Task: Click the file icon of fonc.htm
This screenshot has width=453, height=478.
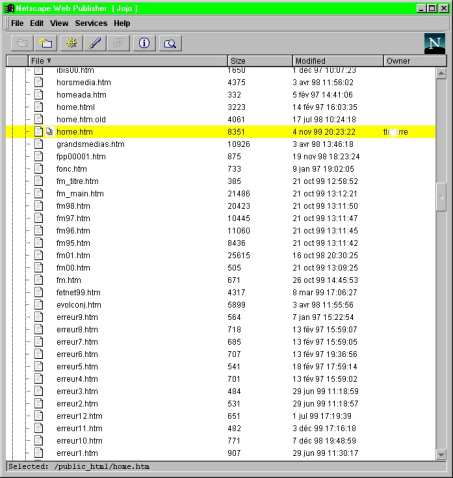Action: pyautogui.click(x=39, y=168)
